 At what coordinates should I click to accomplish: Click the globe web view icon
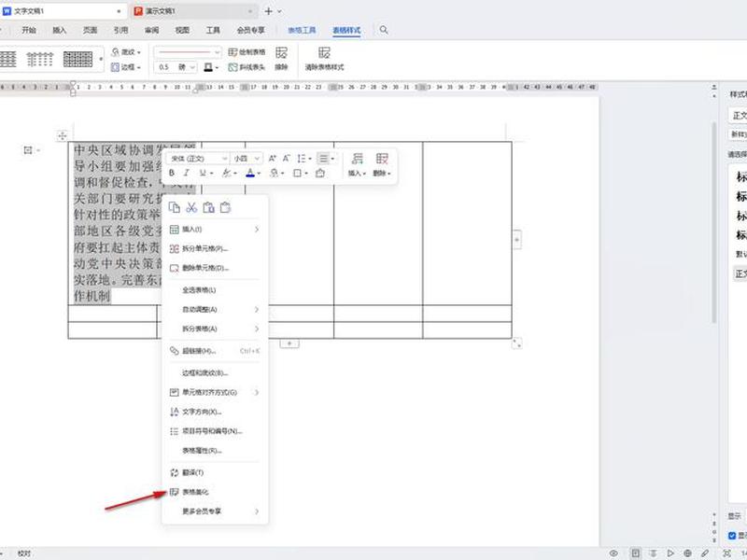click(687, 553)
